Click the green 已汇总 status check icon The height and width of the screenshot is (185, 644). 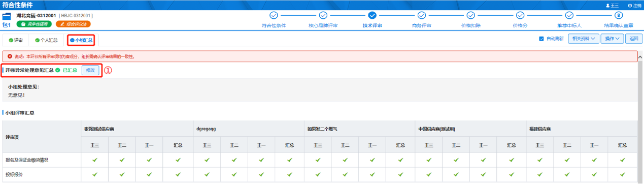pyautogui.click(x=58, y=70)
